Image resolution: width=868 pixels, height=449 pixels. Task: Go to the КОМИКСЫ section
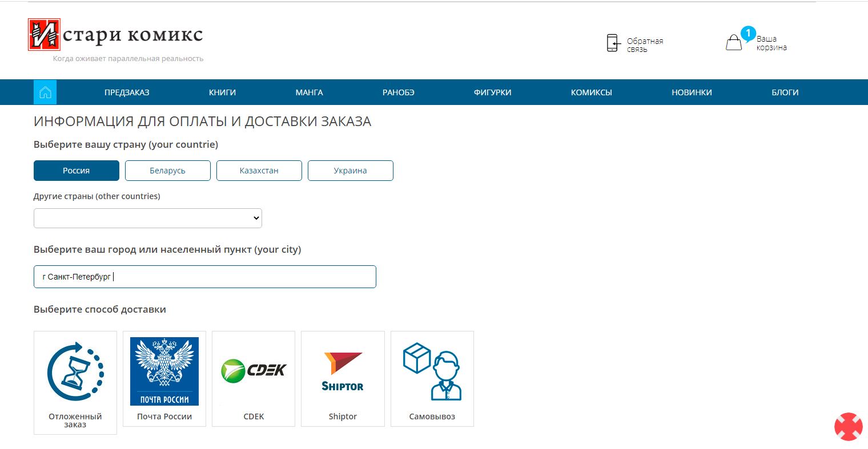coord(592,92)
